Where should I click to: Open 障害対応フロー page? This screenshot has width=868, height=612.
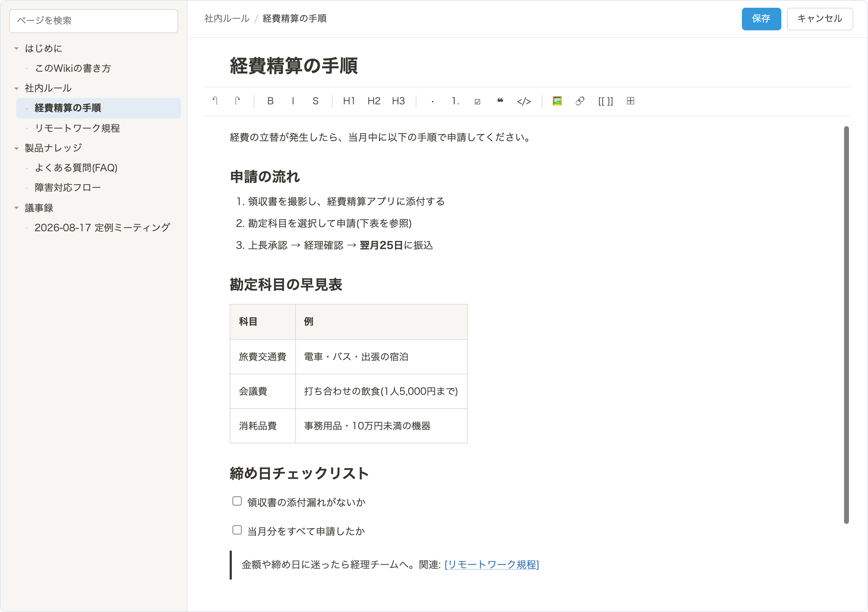click(68, 188)
